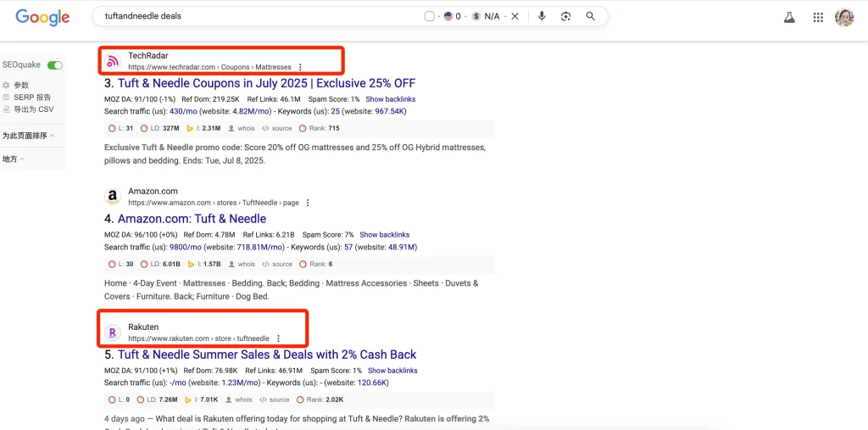The image size is (868, 430).
Task: Open Google Lens image search icon
Action: point(565,17)
